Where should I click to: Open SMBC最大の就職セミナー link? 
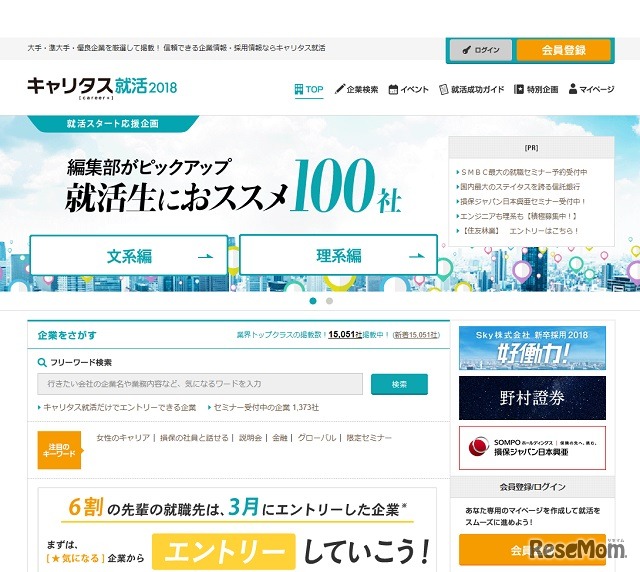[x=524, y=172]
